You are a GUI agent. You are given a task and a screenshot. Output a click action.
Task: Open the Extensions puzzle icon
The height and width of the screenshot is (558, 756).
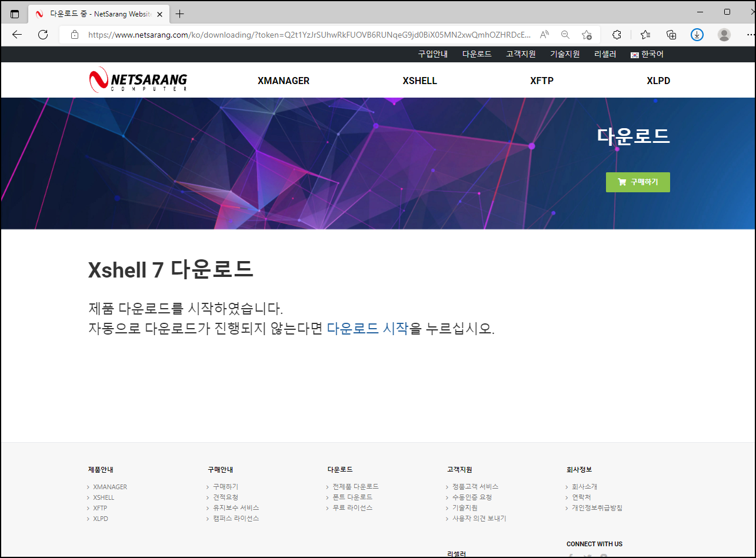point(617,35)
